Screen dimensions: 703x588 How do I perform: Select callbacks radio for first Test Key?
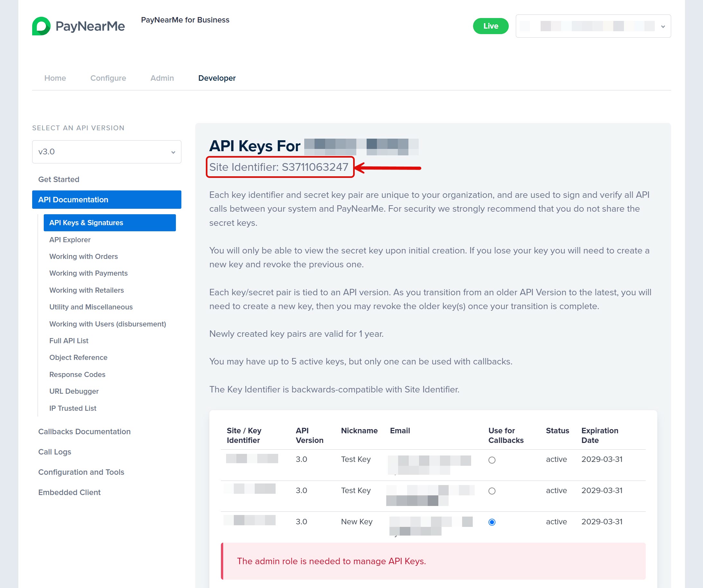click(x=491, y=460)
